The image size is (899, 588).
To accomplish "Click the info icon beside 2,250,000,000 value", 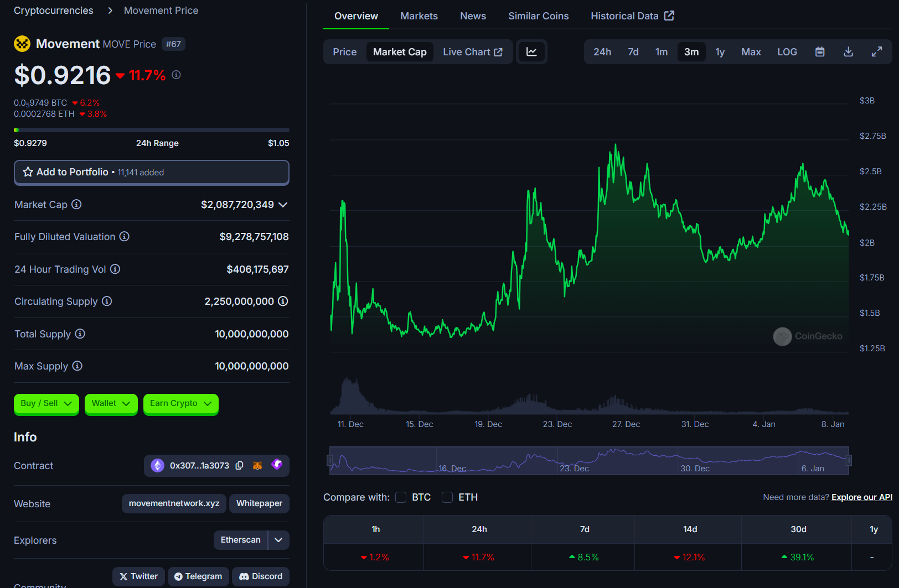I will (283, 301).
